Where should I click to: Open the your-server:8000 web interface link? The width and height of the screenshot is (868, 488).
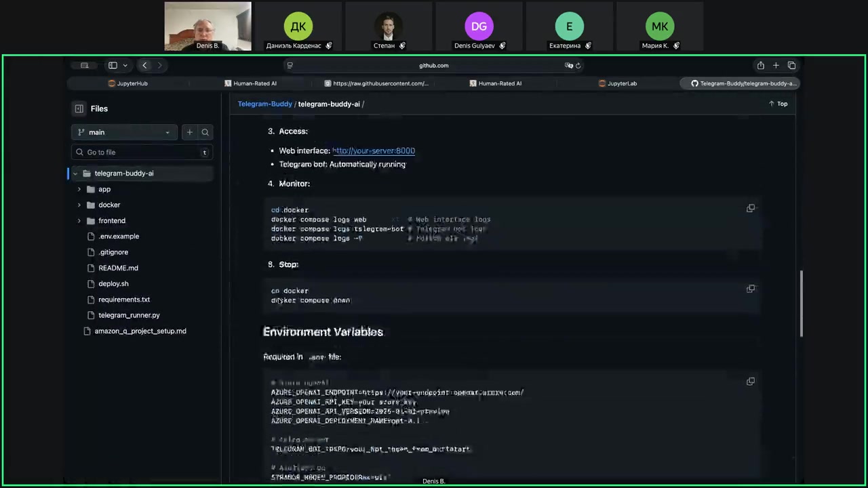[x=374, y=150]
